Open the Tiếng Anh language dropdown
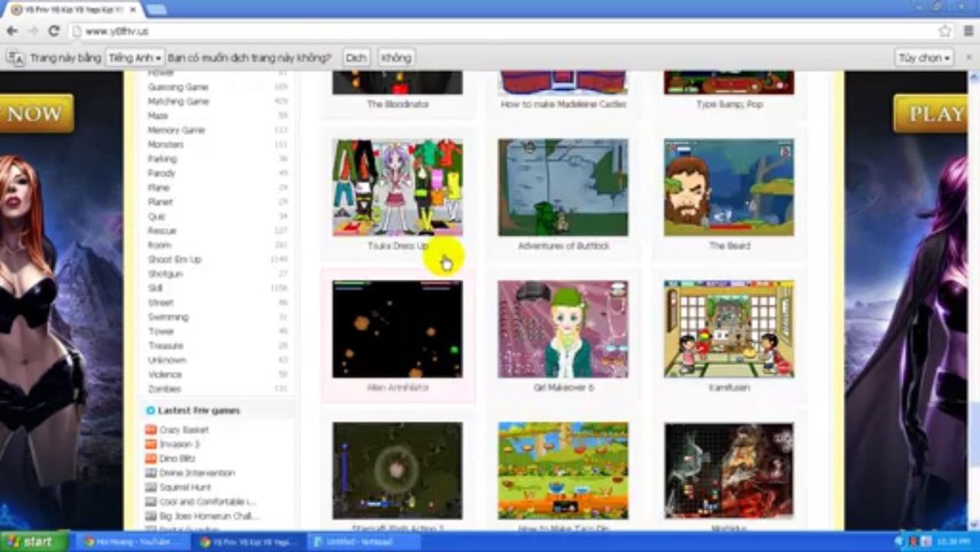Screen dimensions: 980x552 [x=135, y=58]
